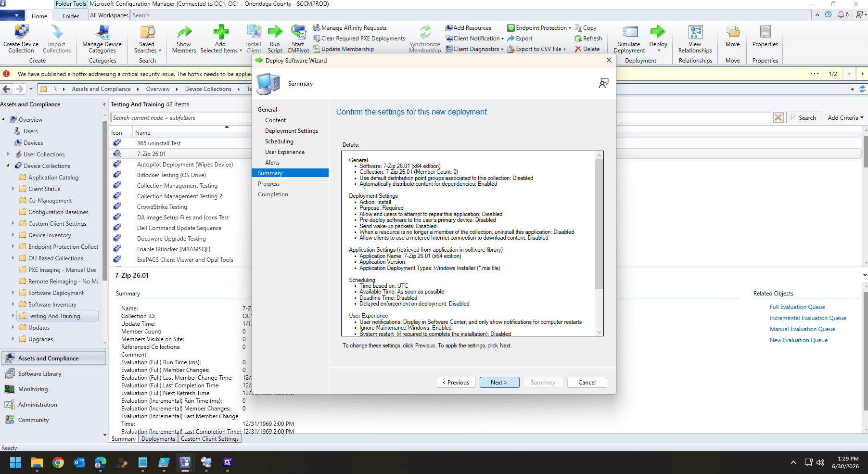Click the clear search X icon

(778, 117)
